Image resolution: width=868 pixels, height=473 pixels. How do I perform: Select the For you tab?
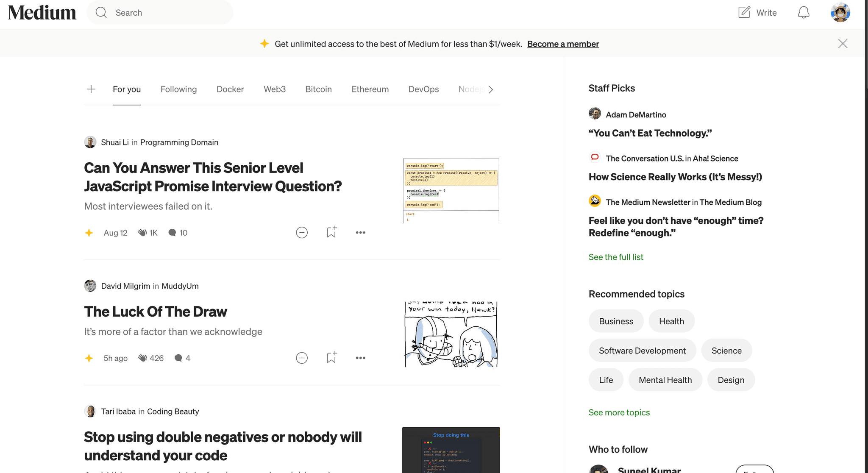[127, 89]
